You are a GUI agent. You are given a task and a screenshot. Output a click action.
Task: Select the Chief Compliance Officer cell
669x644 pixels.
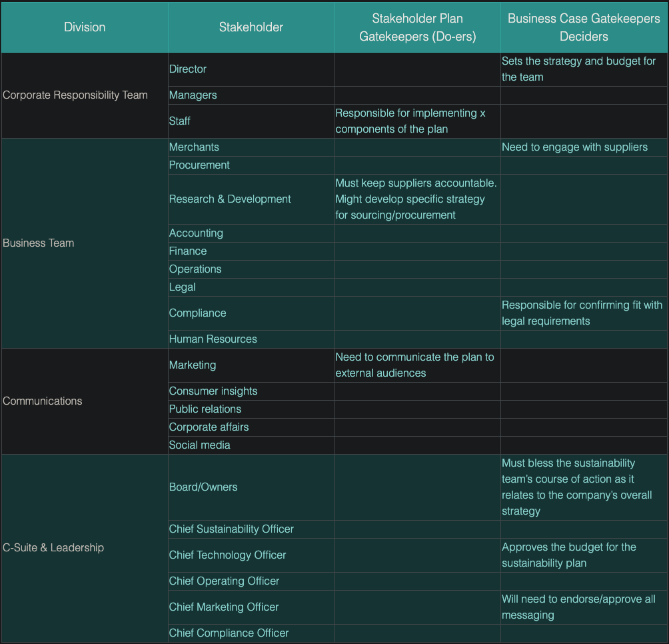(229, 633)
